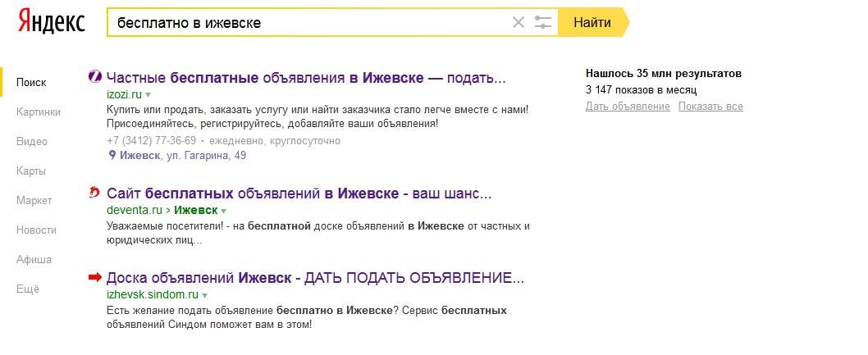Click the deventa.ru green URL

click(x=134, y=211)
